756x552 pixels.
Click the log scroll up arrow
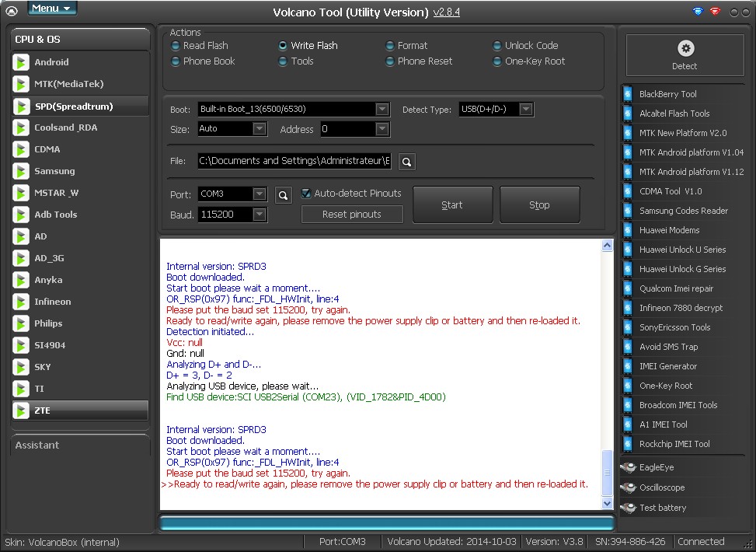pos(608,245)
